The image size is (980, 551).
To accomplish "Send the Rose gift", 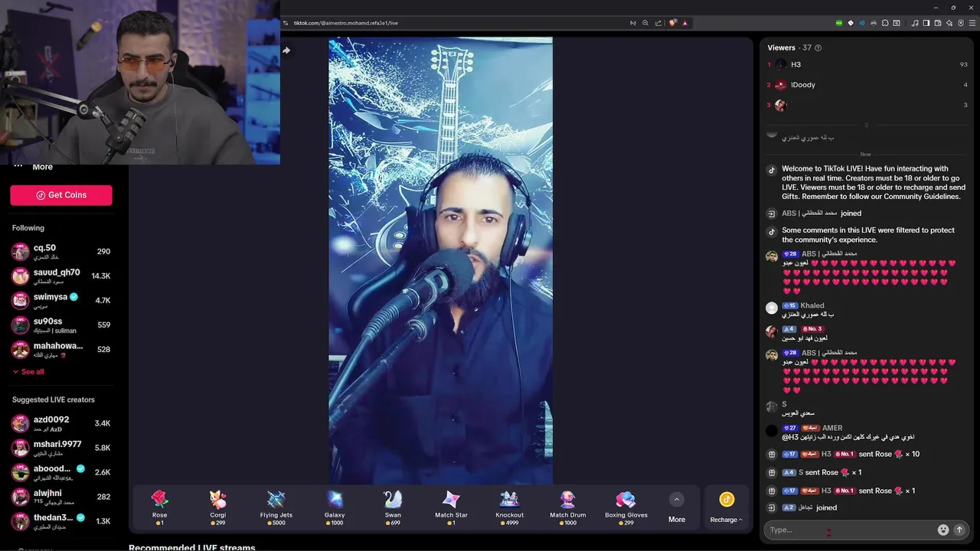I will tap(159, 508).
